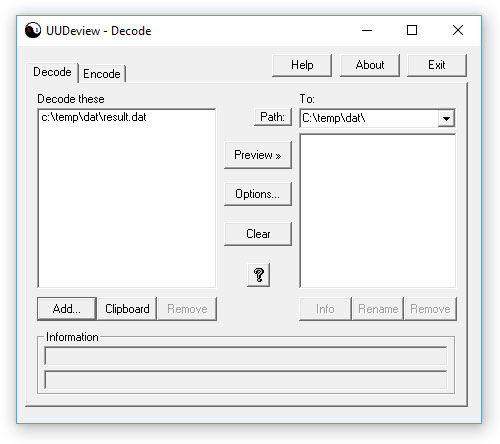Click Remove under the Decode these list
This screenshot has width=500, height=444.
187,309
